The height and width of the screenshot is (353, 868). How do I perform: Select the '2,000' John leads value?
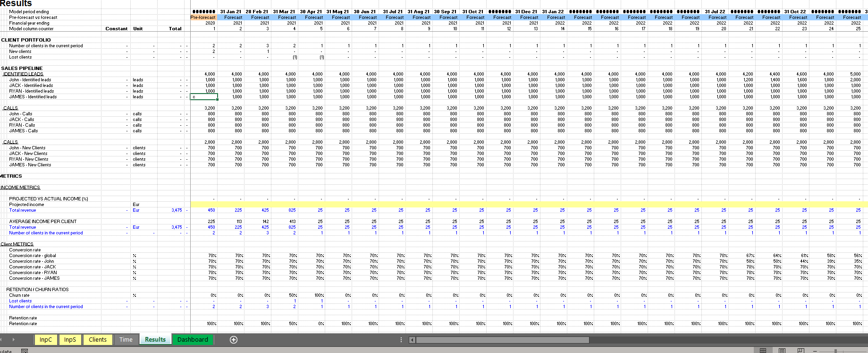(x=855, y=80)
